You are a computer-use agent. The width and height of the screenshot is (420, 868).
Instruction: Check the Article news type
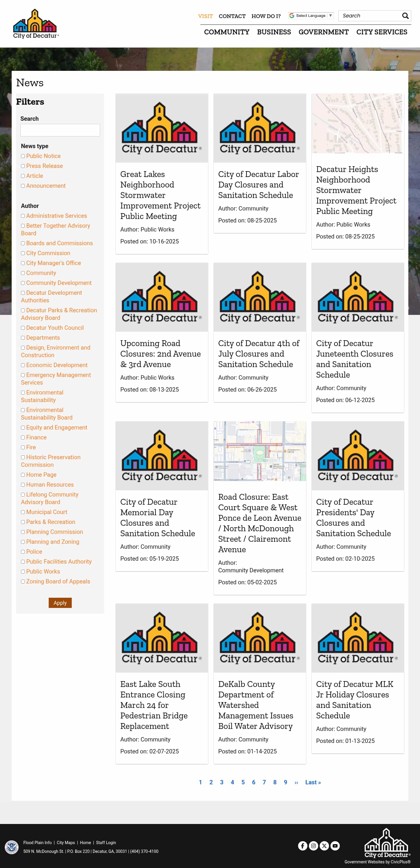click(x=23, y=176)
